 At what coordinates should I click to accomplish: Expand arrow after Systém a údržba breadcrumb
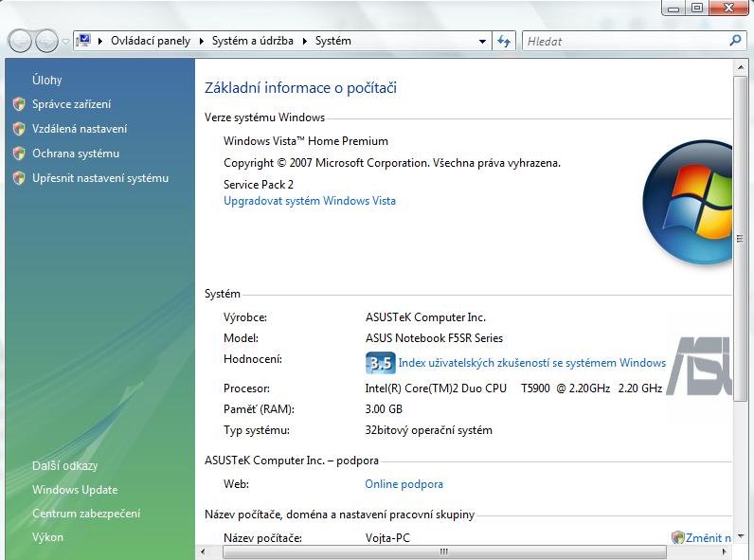click(304, 42)
